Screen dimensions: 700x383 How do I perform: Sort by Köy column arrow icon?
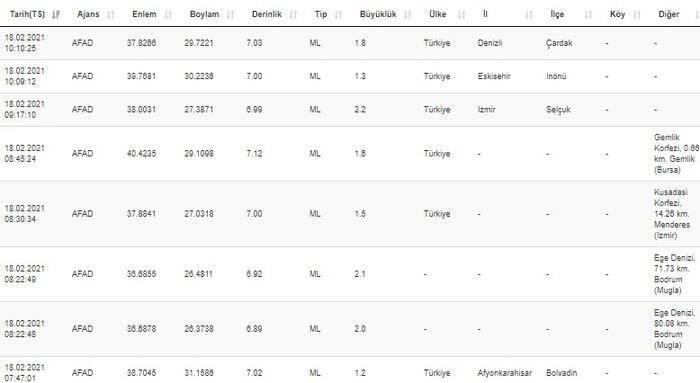[x=637, y=15]
